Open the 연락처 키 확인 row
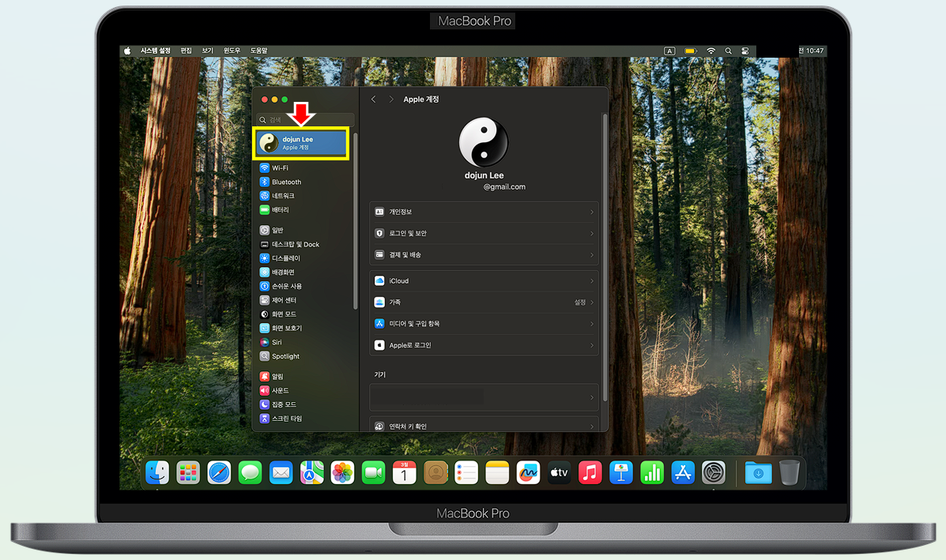946x560 pixels. pos(484,425)
